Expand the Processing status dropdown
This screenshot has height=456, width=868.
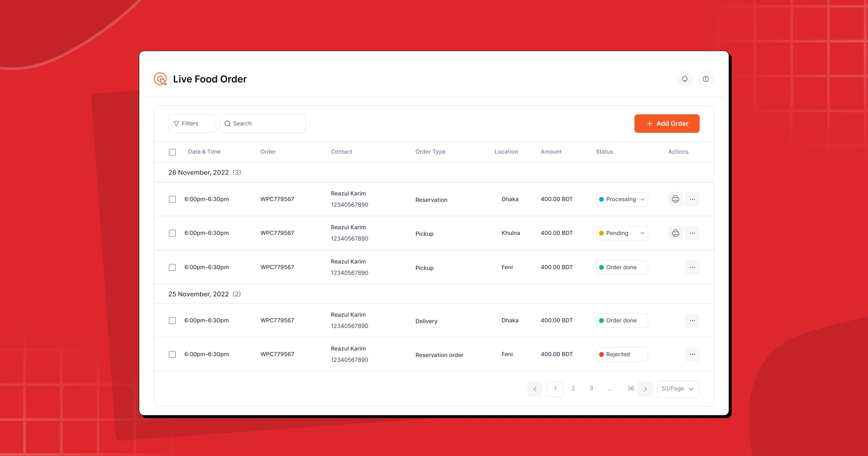pyautogui.click(x=622, y=199)
